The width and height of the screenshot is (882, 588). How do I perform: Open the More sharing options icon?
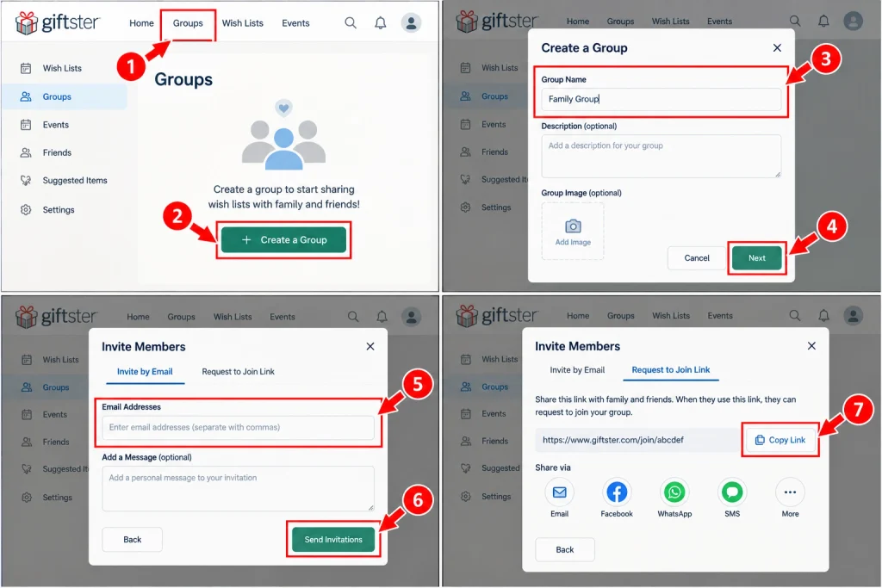click(x=790, y=492)
